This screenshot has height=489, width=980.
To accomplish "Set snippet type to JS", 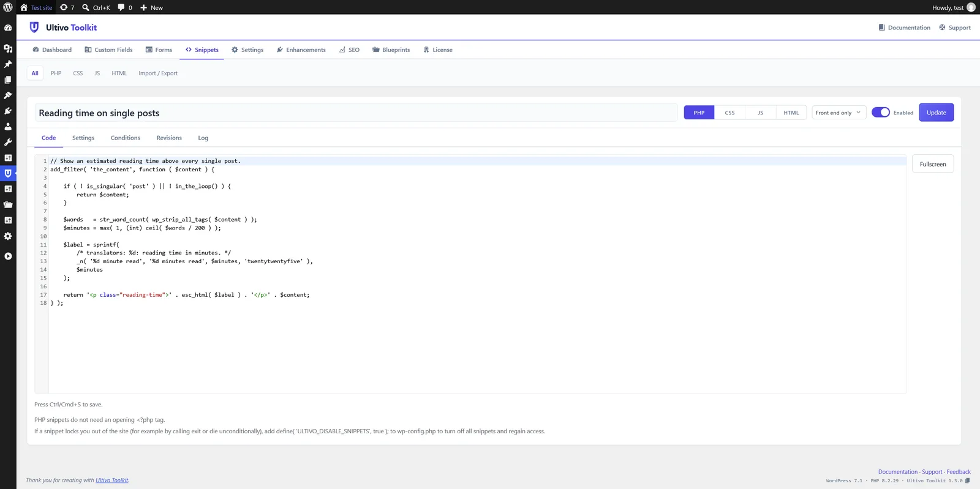I will (760, 113).
